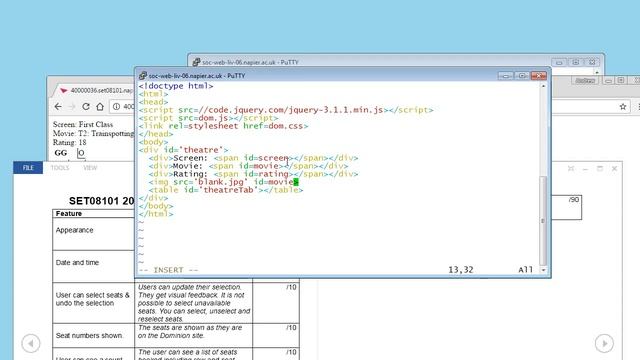The height and width of the screenshot is (360, 640).
Task: Click the jquery-3.1.1.min.js script line
Action: [x=286, y=110]
